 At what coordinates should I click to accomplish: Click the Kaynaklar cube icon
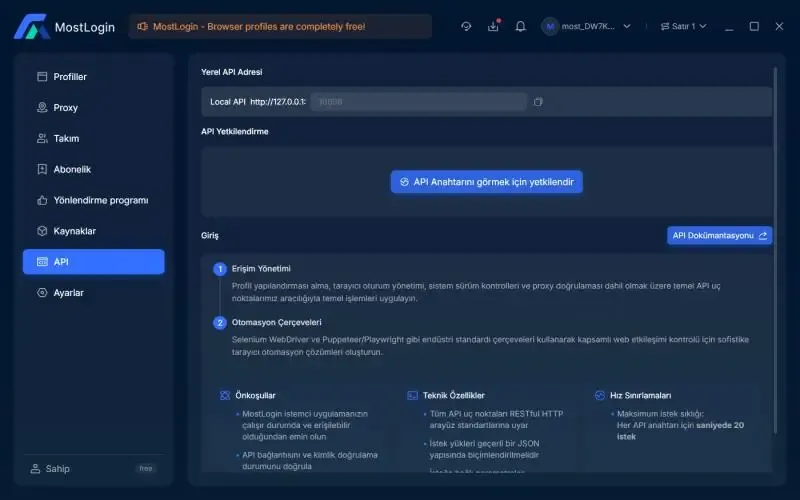(42, 231)
